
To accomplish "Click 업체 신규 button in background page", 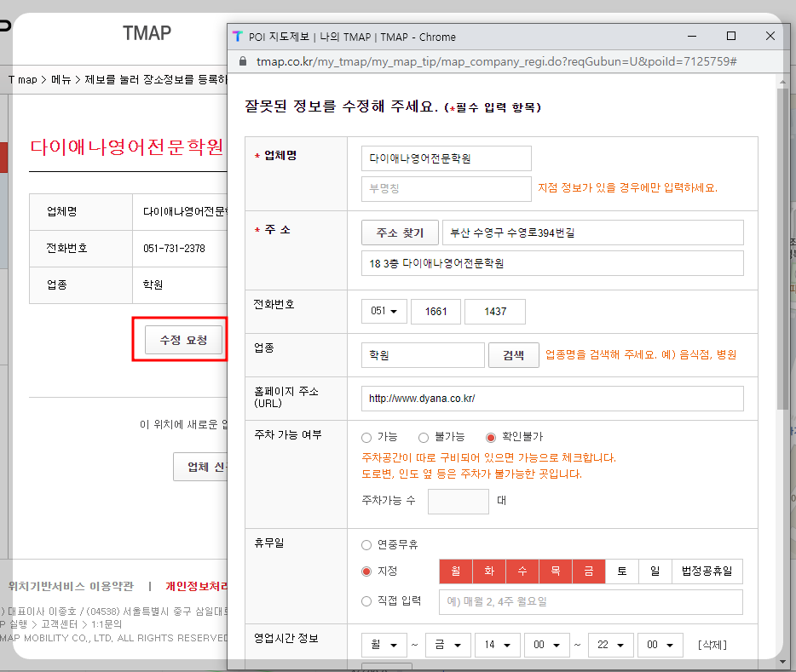I will 200,467.
